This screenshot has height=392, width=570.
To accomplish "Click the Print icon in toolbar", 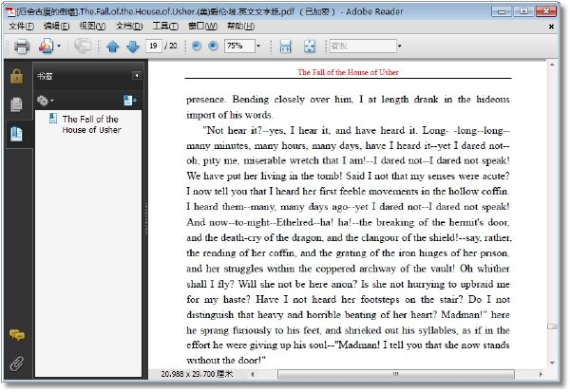I will point(22,47).
